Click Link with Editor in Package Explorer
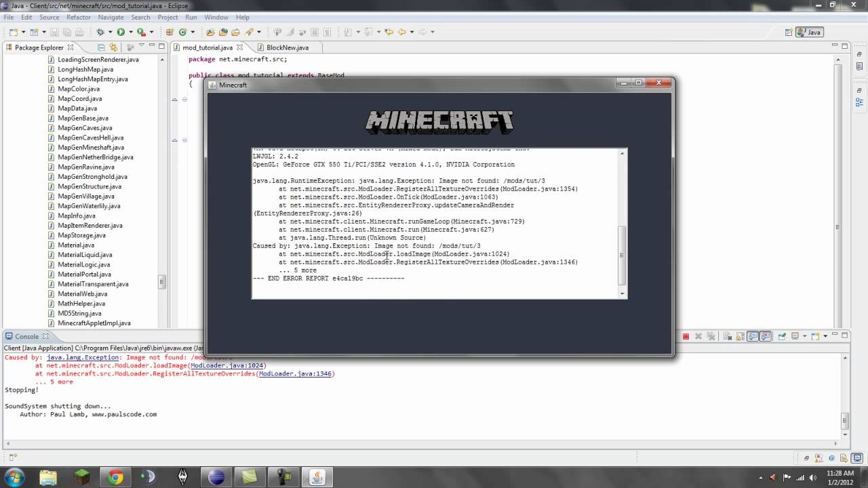868x488 pixels. point(113,47)
